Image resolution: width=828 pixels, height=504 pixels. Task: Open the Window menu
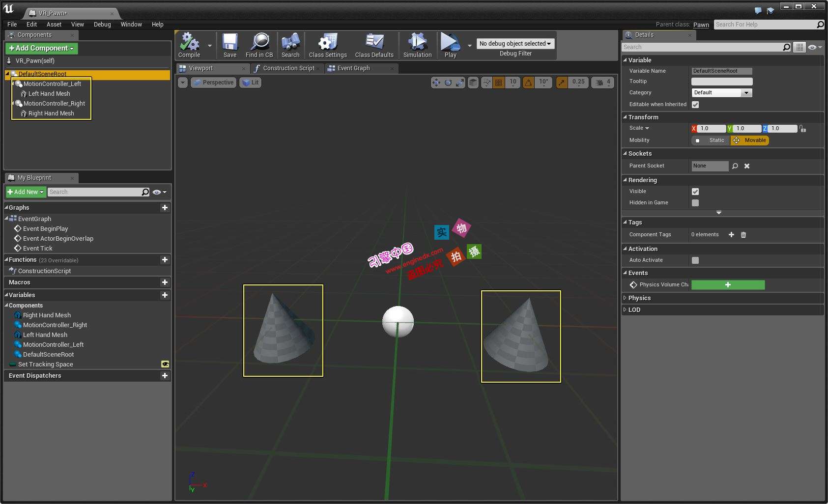(131, 25)
